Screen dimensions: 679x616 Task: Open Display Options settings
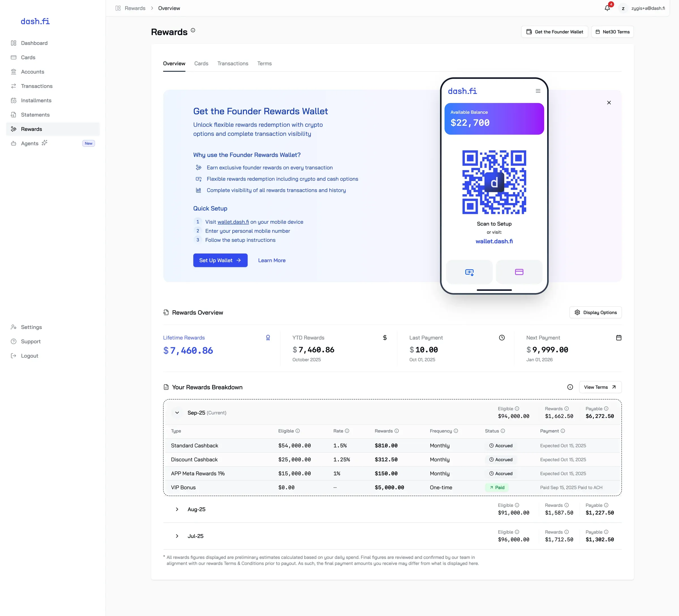(x=595, y=312)
